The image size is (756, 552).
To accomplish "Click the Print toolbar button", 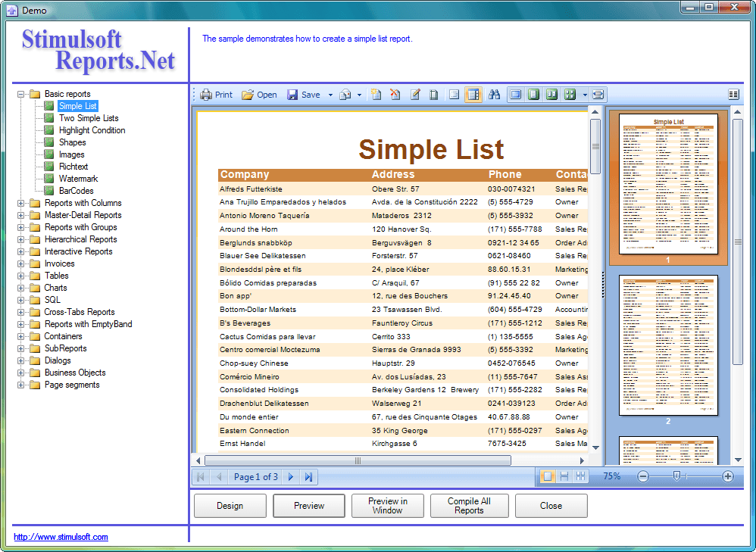I will pyautogui.click(x=216, y=95).
